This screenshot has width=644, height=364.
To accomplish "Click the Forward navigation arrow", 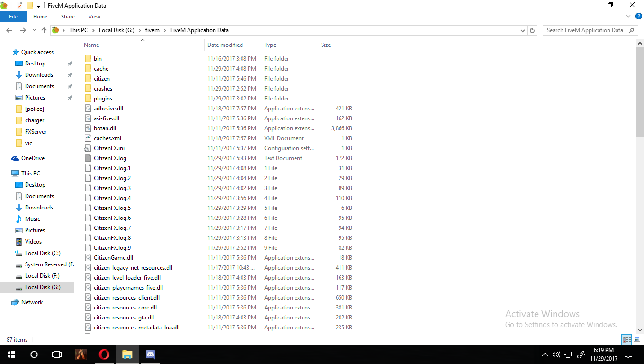I will [x=23, y=30].
